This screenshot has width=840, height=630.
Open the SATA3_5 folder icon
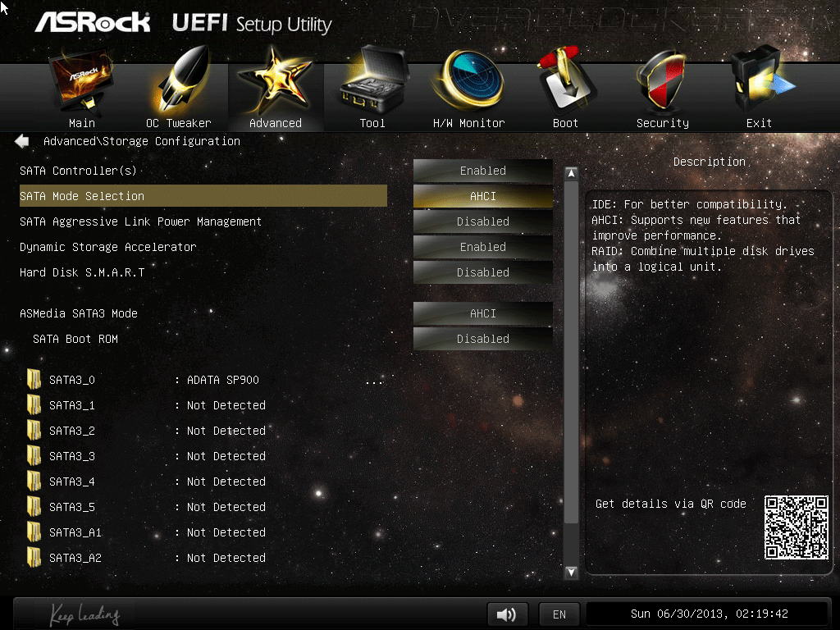click(x=34, y=507)
